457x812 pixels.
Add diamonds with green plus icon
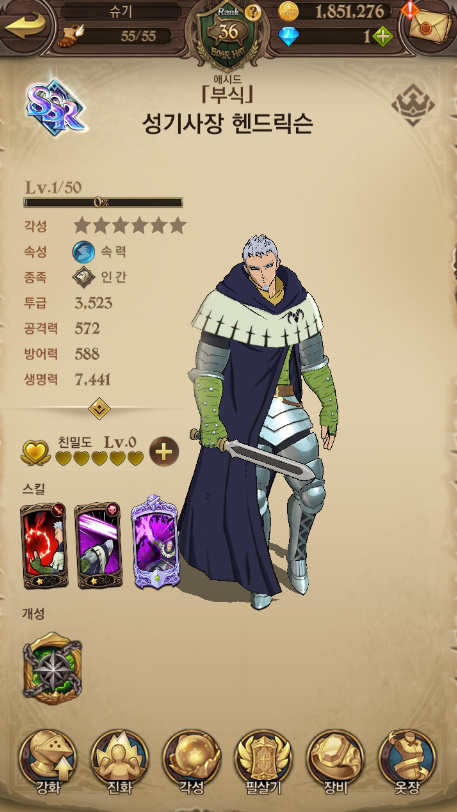382,36
